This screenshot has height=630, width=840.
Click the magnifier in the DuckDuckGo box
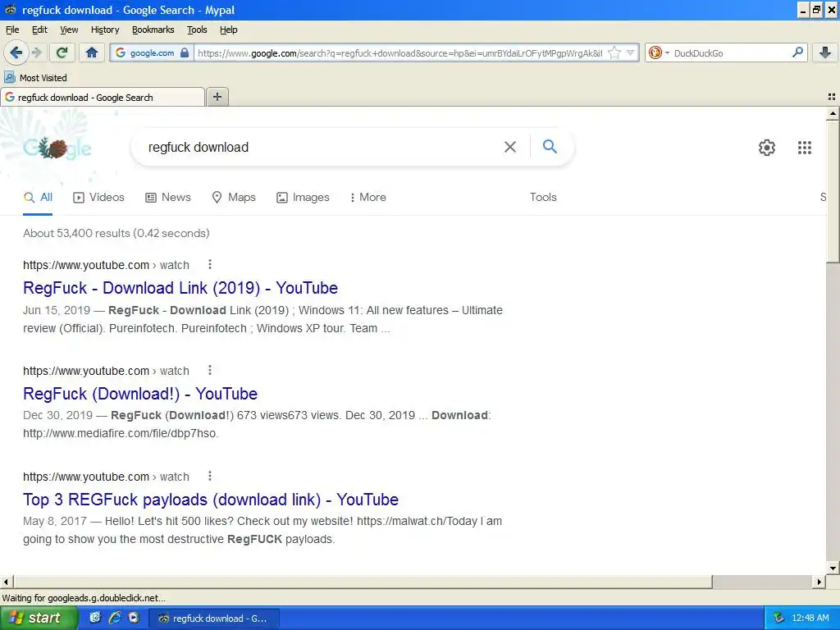point(797,52)
